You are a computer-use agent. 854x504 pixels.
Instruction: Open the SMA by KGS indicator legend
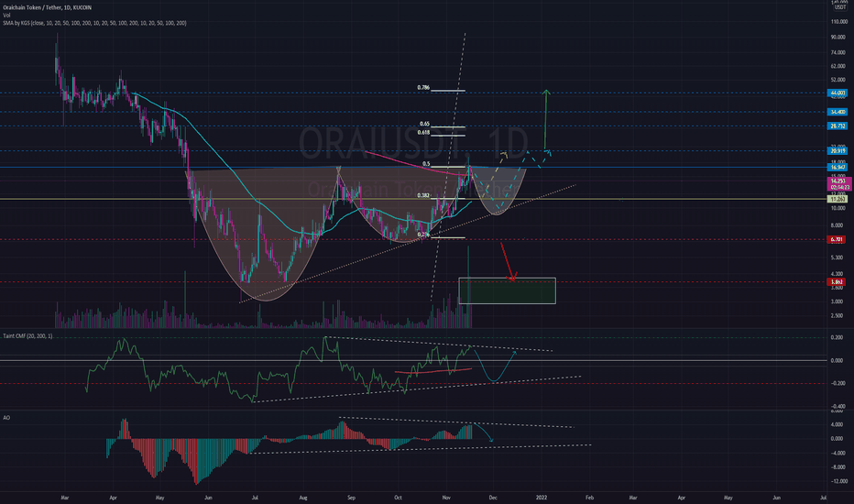94,23
